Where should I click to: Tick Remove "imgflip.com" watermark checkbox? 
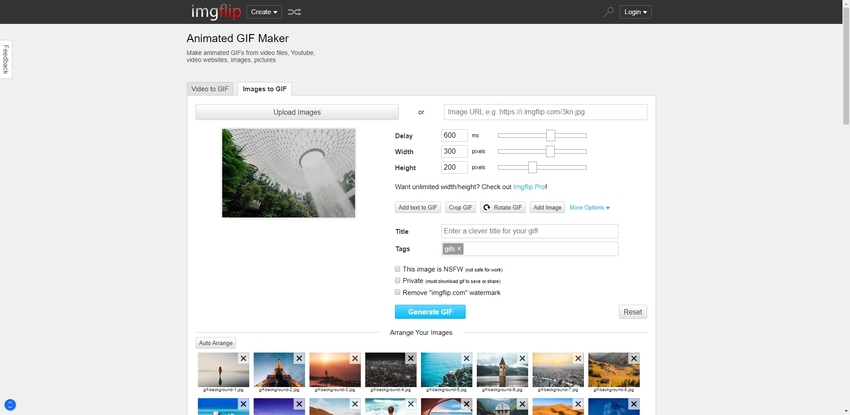click(397, 292)
